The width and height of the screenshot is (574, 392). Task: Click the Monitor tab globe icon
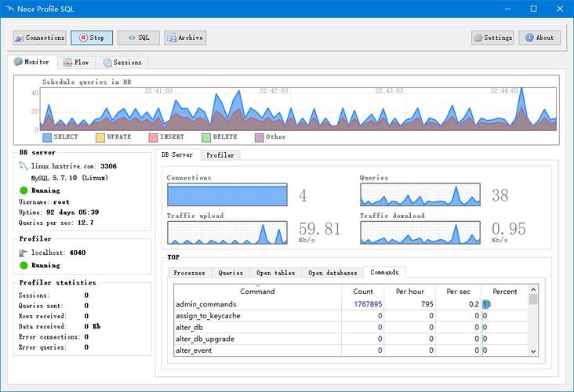tap(18, 61)
